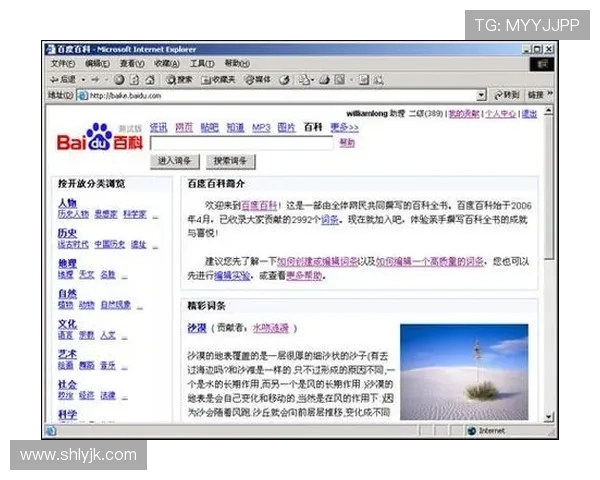Open the 帮助(H) menu

[x=237, y=64]
